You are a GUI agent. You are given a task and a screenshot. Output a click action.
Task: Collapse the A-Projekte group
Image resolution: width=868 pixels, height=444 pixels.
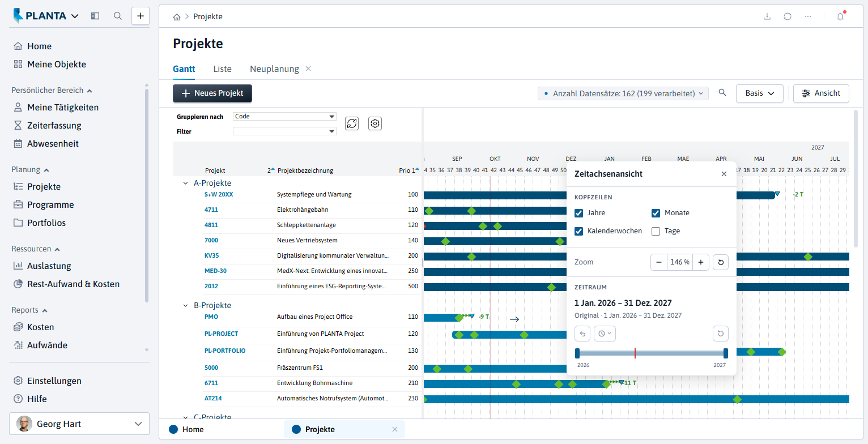click(185, 183)
